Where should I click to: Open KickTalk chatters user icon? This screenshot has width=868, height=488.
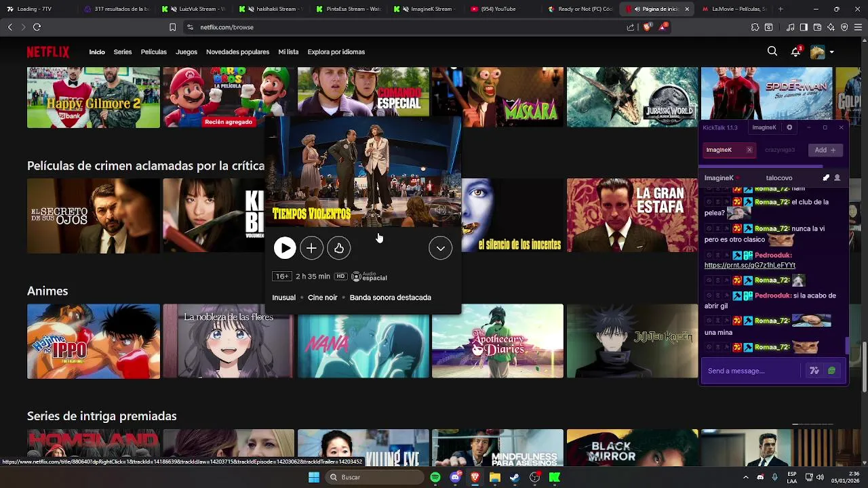837,178
